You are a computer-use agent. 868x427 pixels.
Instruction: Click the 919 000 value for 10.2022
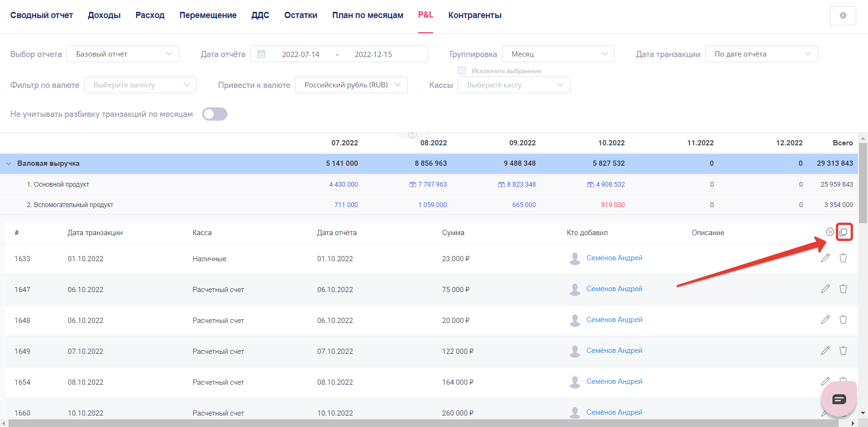[x=613, y=205]
